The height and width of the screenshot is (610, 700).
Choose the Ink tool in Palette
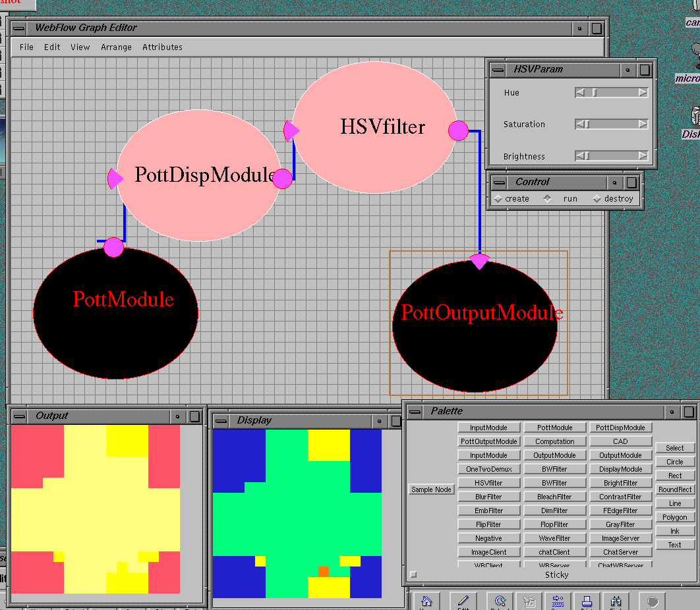click(x=674, y=531)
